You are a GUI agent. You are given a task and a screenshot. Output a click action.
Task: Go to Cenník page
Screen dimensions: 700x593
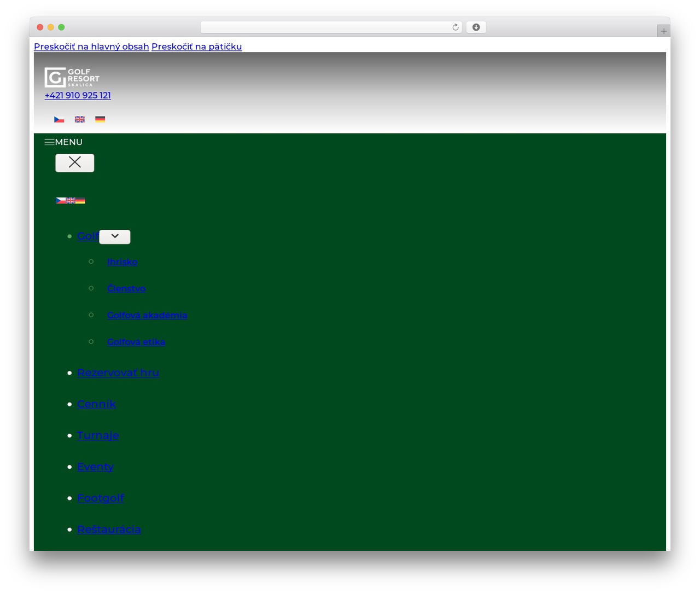pyautogui.click(x=96, y=404)
